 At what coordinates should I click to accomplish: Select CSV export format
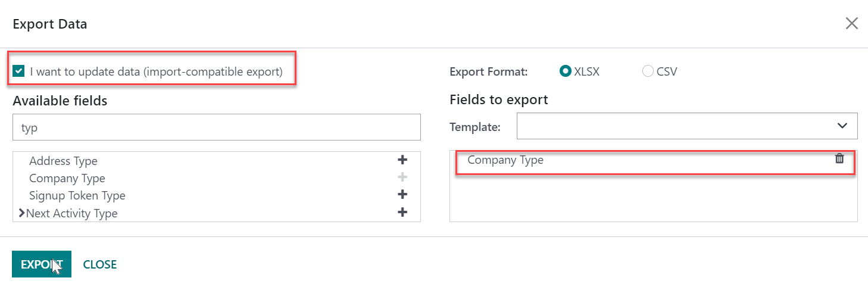(x=648, y=71)
